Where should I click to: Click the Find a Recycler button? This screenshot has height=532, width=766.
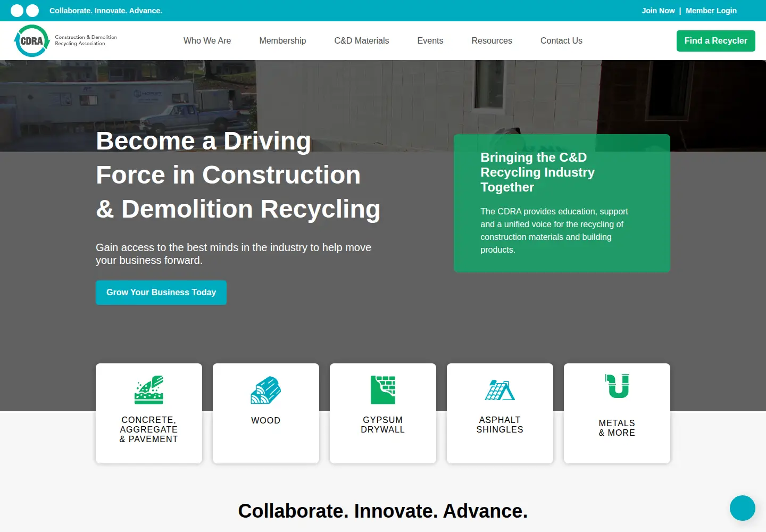click(716, 41)
